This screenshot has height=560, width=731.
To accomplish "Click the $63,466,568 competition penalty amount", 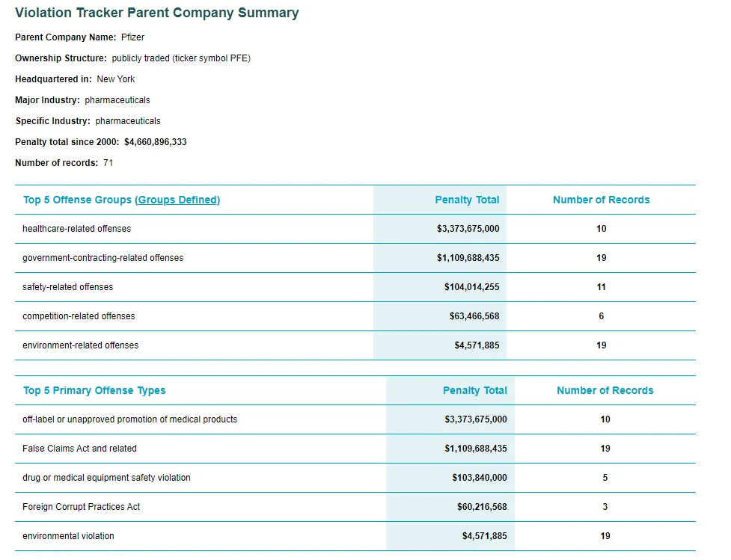I will coord(474,316).
